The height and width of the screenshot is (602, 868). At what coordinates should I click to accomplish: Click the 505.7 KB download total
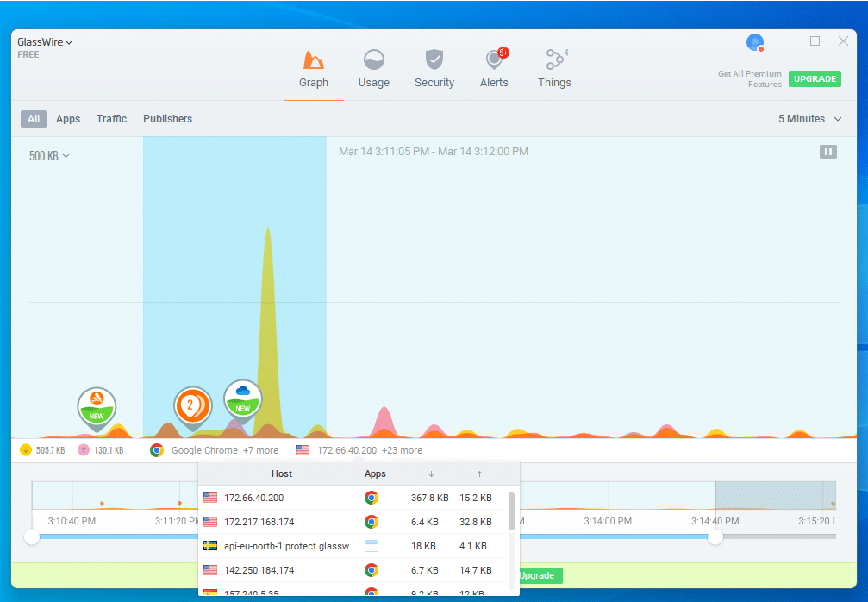click(x=50, y=450)
